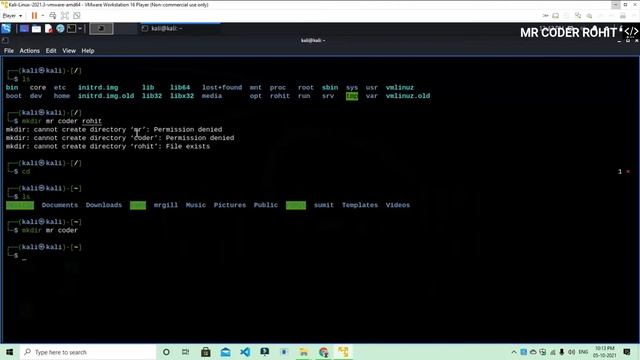This screenshot has width=640, height=360.
Task: Click the 'Type here to search' box
Action: (88, 352)
